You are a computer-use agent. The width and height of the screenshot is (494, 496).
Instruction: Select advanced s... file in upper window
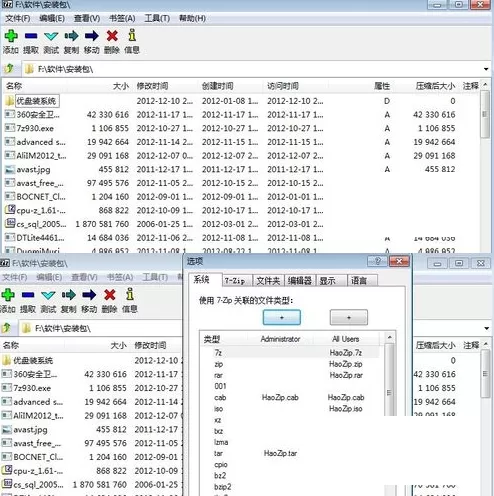tap(35, 142)
